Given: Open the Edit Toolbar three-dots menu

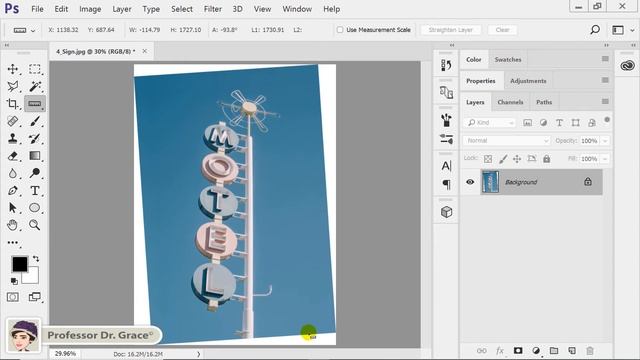Looking at the screenshot, I should point(13,242).
